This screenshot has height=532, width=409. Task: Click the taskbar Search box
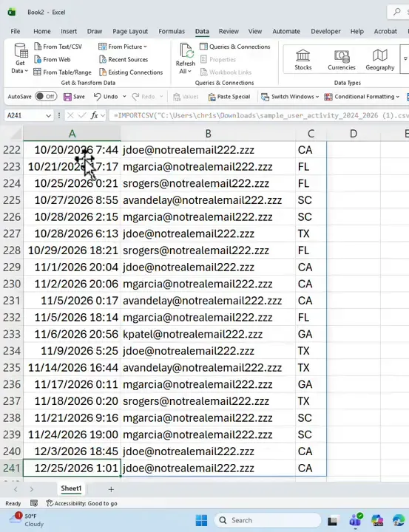(x=268, y=520)
